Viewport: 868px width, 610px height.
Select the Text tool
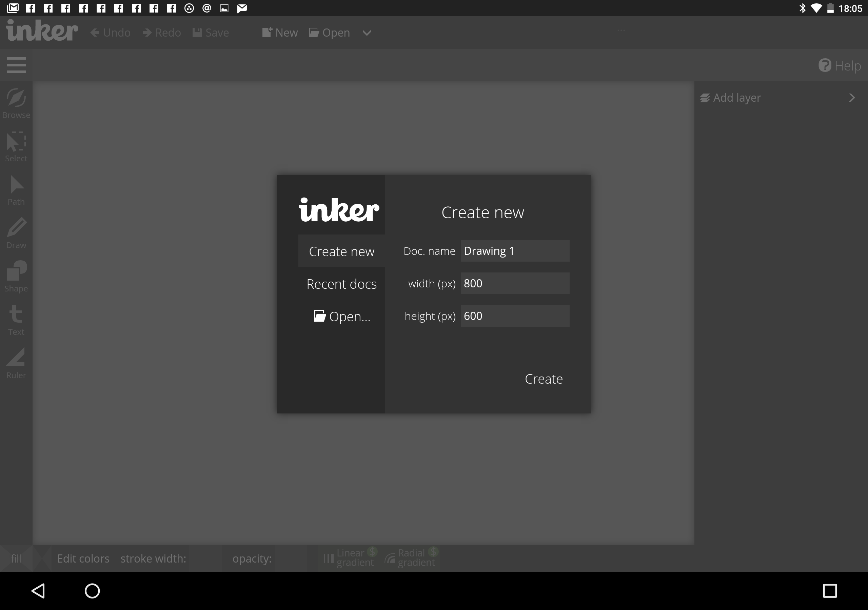(16, 320)
